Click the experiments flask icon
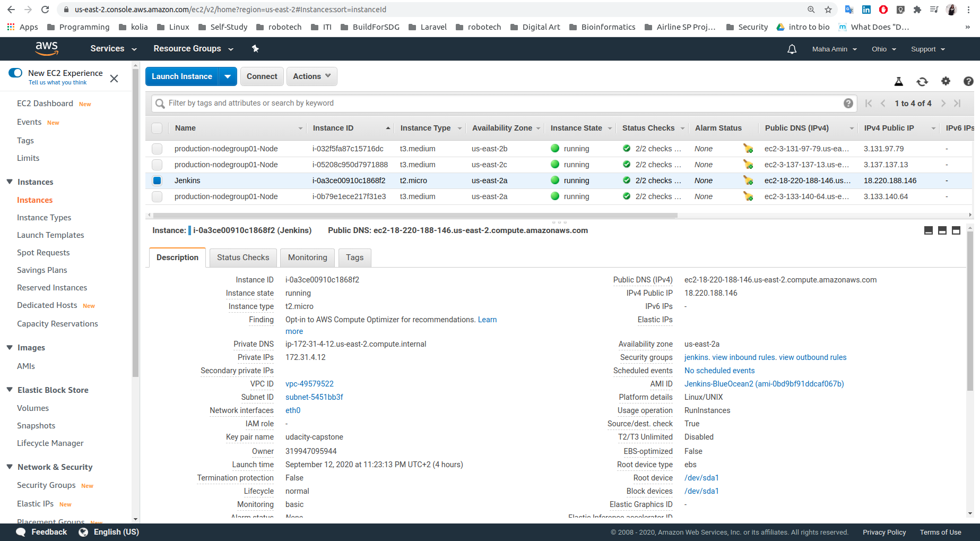The width and height of the screenshot is (980, 541). tap(899, 81)
